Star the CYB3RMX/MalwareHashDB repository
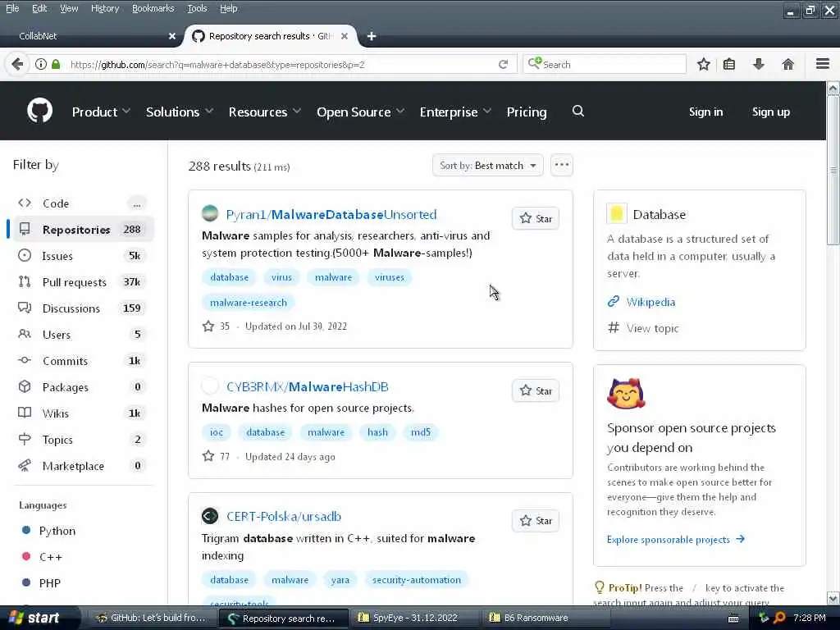840x630 pixels. coord(535,390)
